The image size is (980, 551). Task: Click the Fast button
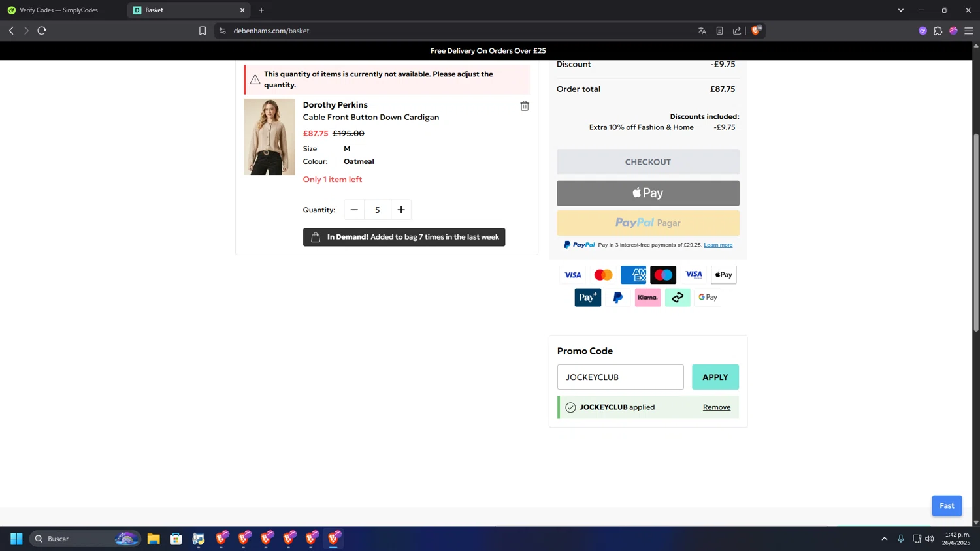pyautogui.click(x=947, y=505)
